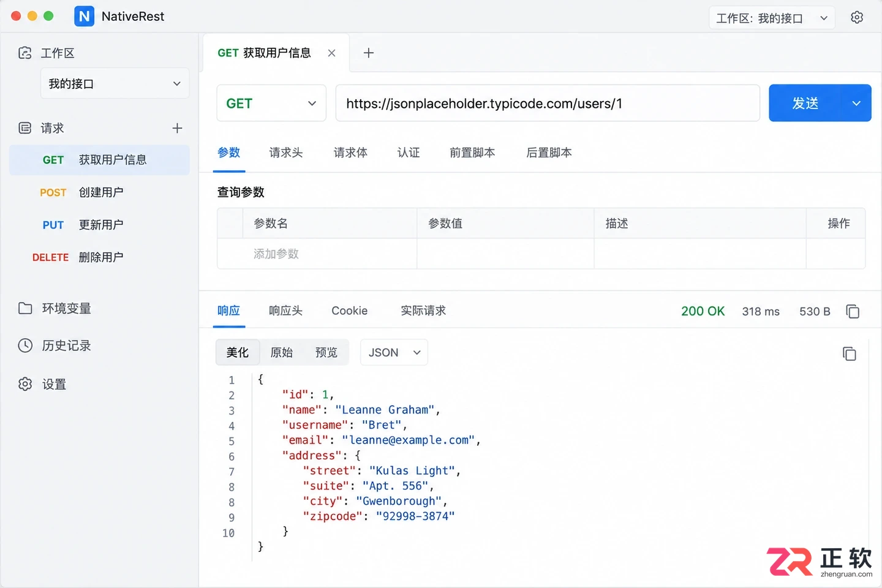Click the empty 描述 cell
Image resolution: width=882 pixels, height=588 pixels.
700,254
